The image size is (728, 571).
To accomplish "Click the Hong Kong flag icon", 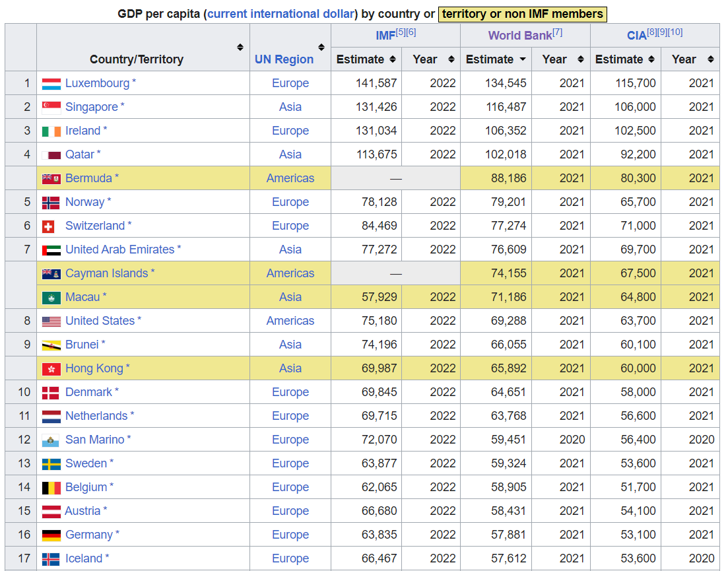I will [x=53, y=368].
